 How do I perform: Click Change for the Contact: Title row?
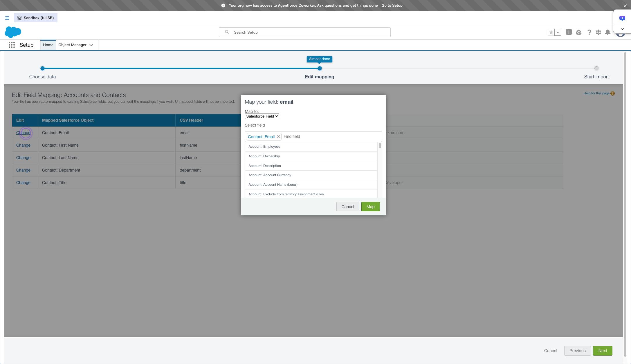pos(23,183)
